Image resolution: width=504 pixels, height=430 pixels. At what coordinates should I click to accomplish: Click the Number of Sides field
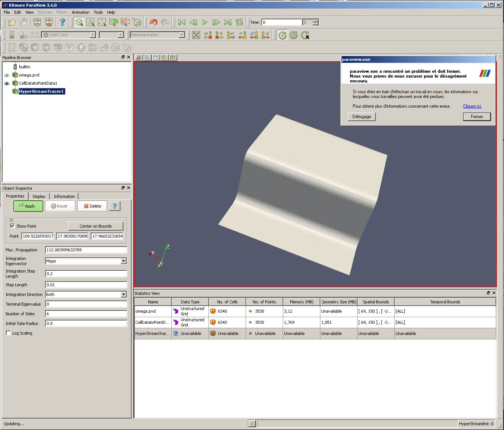point(86,314)
